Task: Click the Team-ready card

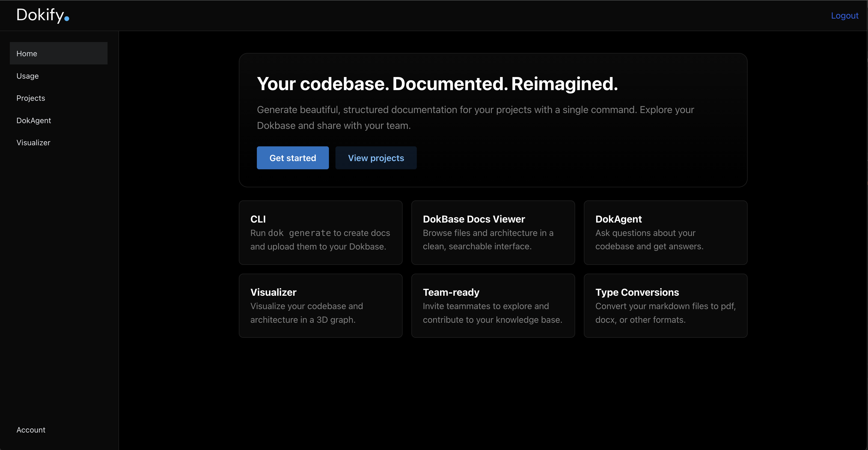Action: 493,306
